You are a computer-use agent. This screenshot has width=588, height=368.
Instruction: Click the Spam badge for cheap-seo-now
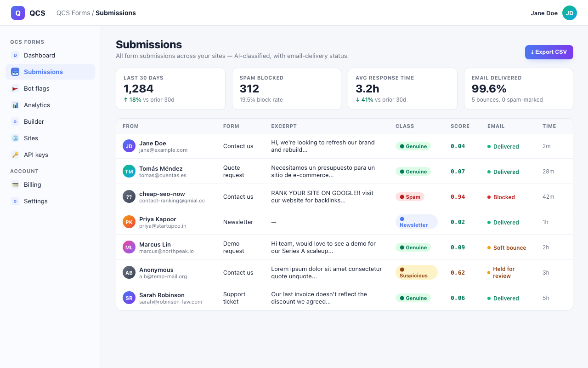410,197
